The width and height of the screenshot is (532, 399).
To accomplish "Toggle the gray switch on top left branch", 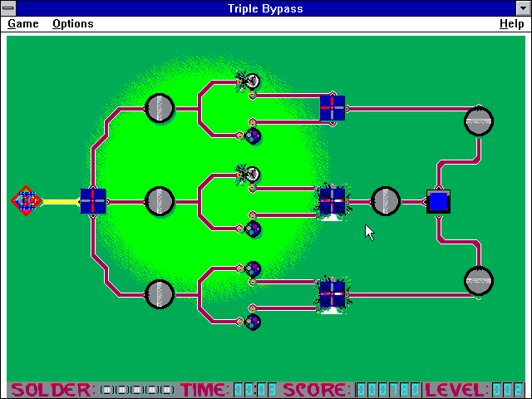I will click(160, 108).
